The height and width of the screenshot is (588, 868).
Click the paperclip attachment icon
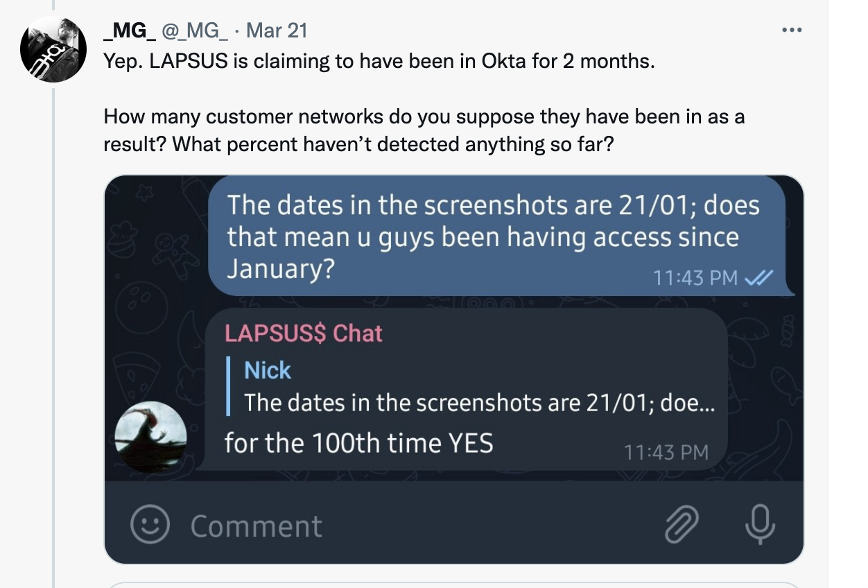tap(682, 524)
